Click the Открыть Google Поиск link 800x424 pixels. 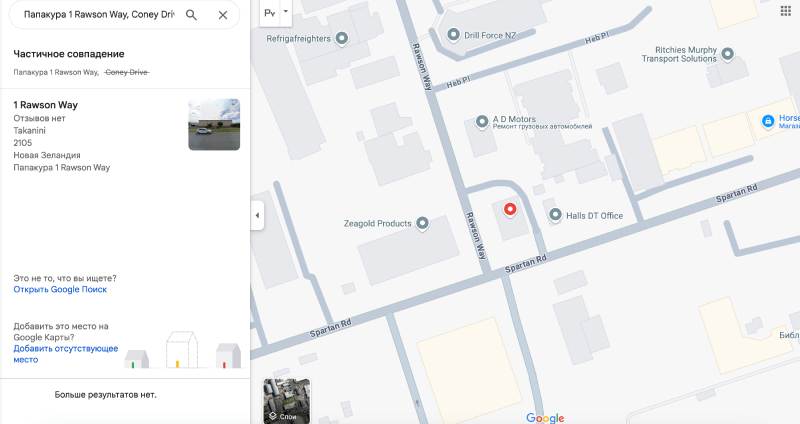(x=60, y=290)
